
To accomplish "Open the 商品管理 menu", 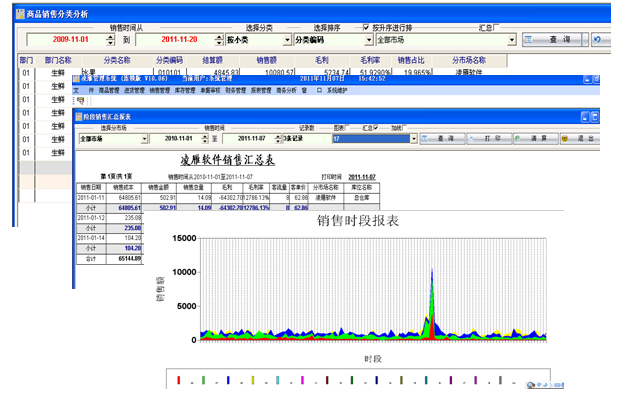I will [x=109, y=90].
